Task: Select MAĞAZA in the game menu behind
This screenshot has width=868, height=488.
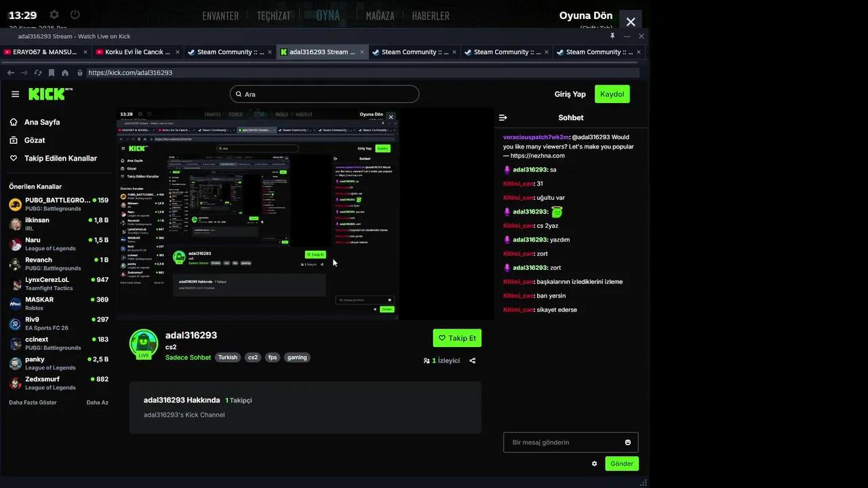Action: click(x=380, y=16)
